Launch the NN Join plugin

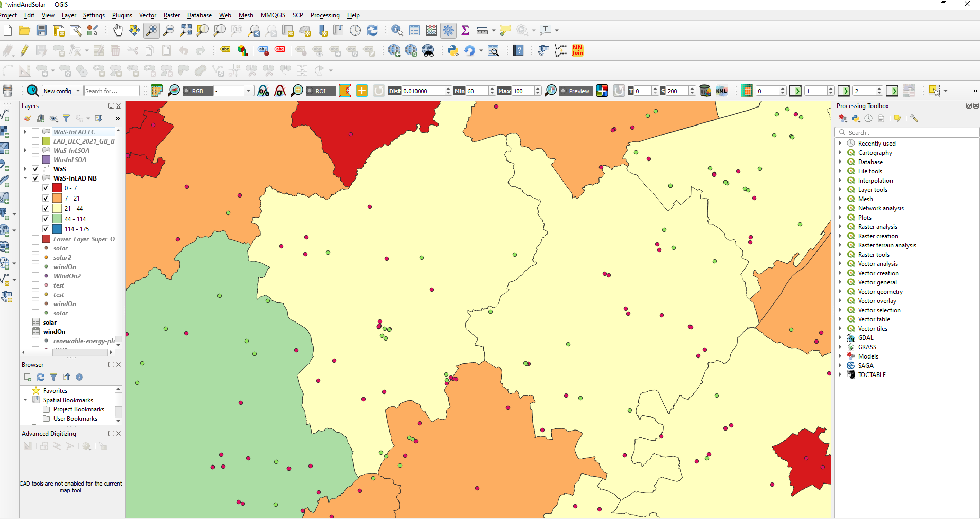pos(577,50)
